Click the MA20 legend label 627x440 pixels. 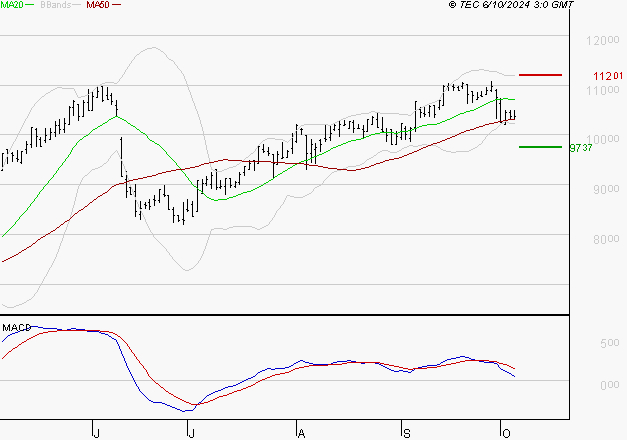click(12, 5)
